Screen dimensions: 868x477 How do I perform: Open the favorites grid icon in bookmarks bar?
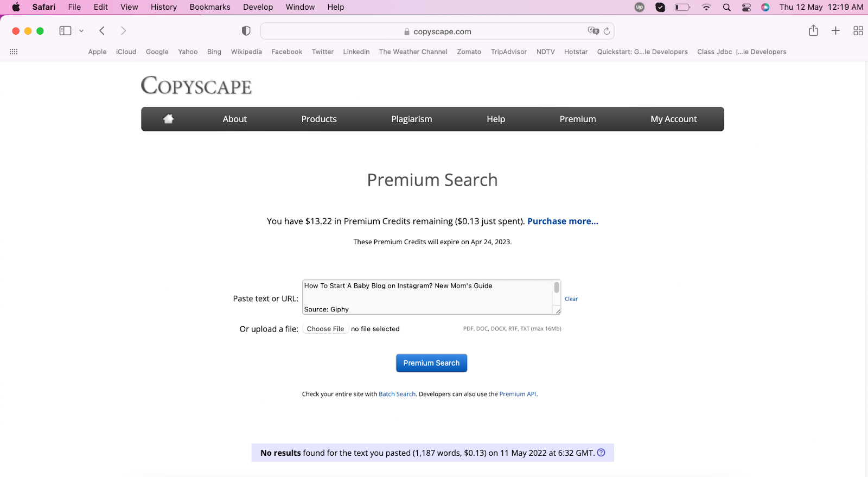[14, 52]
